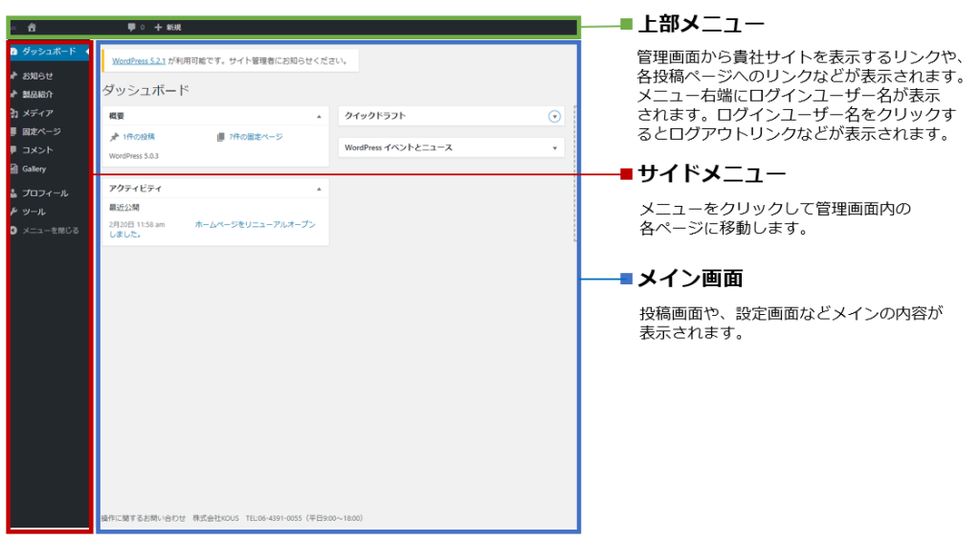This screenshot has height=540, width=980.
Task: Collapse the 概要 panel with its arrow
Action: click(319, 116)
